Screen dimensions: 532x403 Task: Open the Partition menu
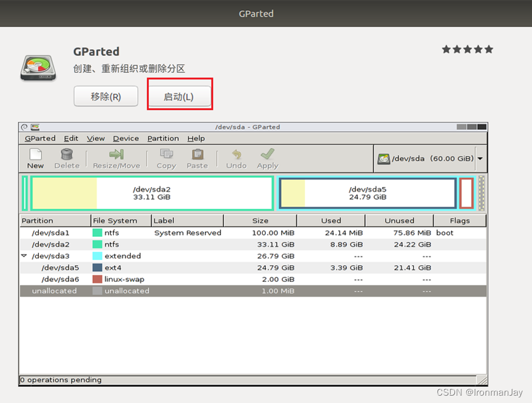click(163, 138)
